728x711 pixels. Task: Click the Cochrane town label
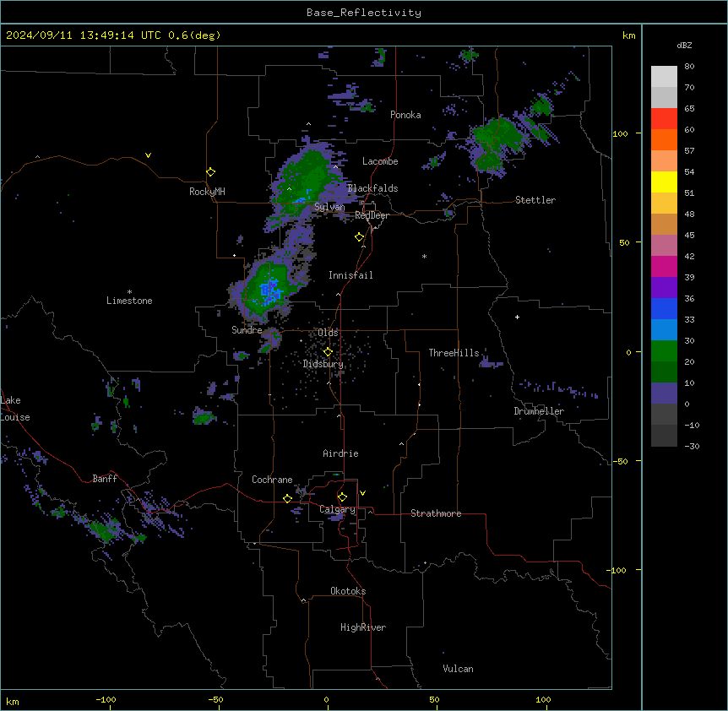[x=272, y=480]
